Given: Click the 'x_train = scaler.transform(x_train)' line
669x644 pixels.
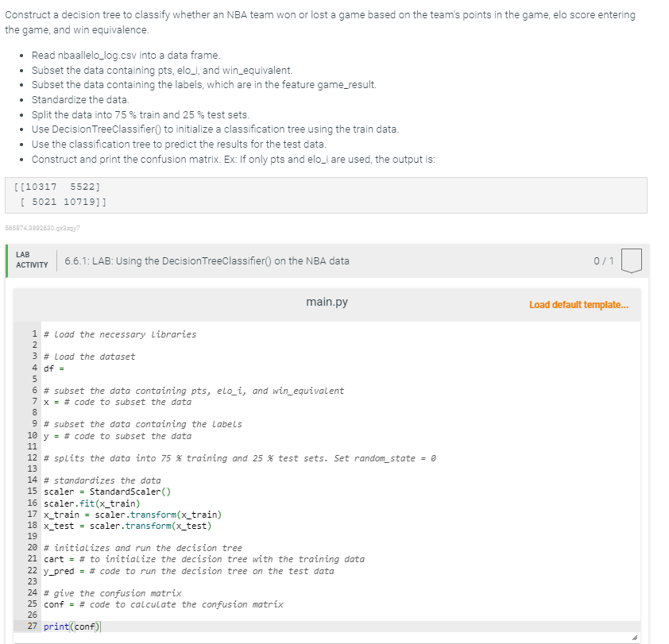Looking at the screenshot, I should [x=133, y=515].
